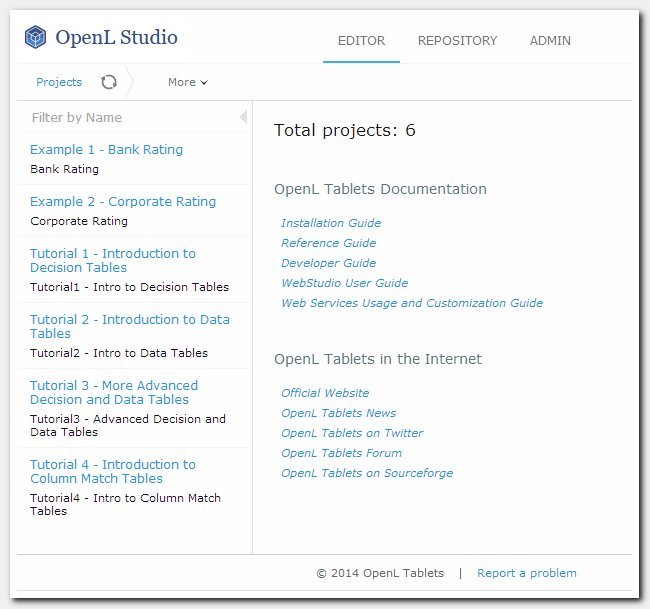Screen dimensions: 650x609
Task: Switch to the REPOSITORY tab
Action: [x=458, y=41]
